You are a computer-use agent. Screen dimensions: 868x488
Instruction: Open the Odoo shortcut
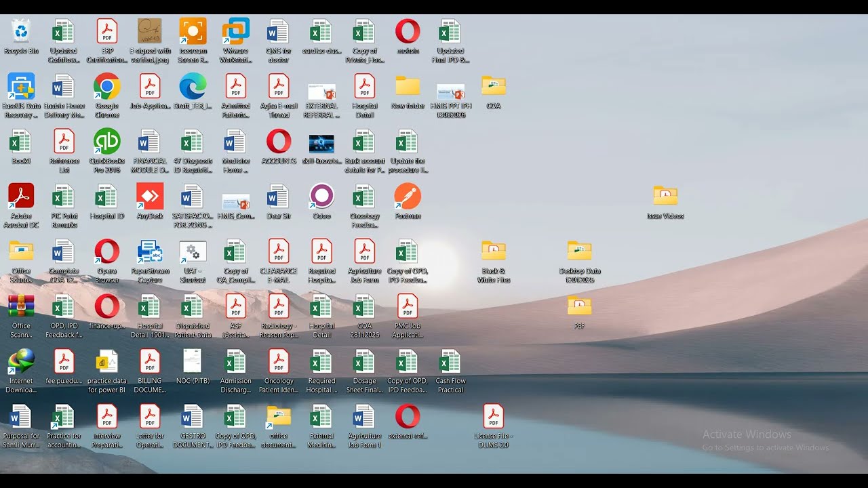tap(321, 197)
